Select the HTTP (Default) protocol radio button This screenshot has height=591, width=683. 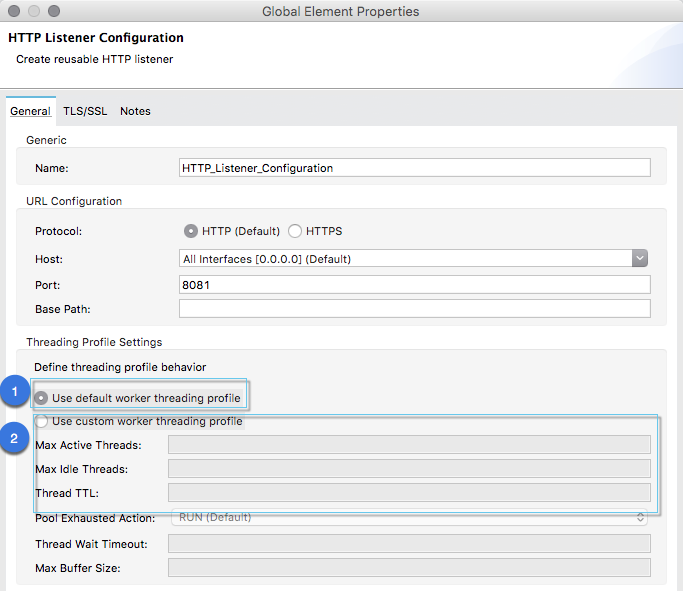pos(191,231)
